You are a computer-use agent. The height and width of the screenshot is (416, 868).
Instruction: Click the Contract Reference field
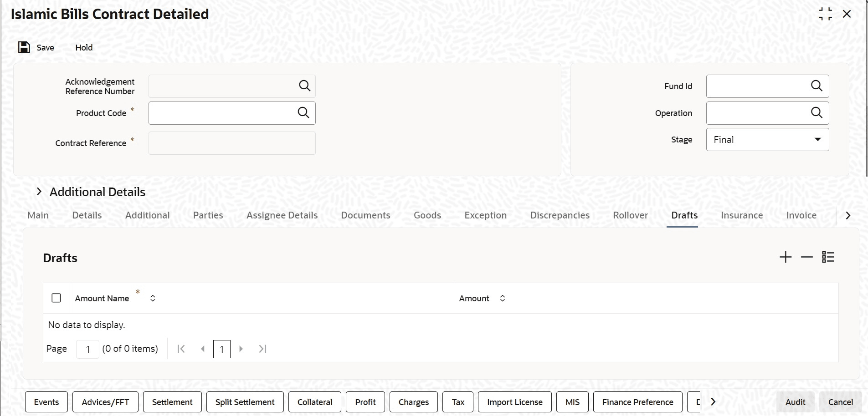232,143
